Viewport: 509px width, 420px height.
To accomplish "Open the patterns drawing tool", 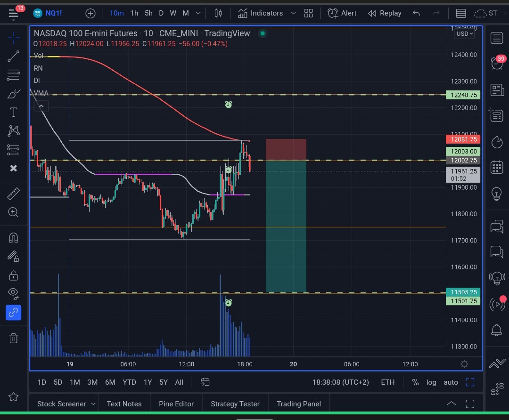I will click(13, 131).
